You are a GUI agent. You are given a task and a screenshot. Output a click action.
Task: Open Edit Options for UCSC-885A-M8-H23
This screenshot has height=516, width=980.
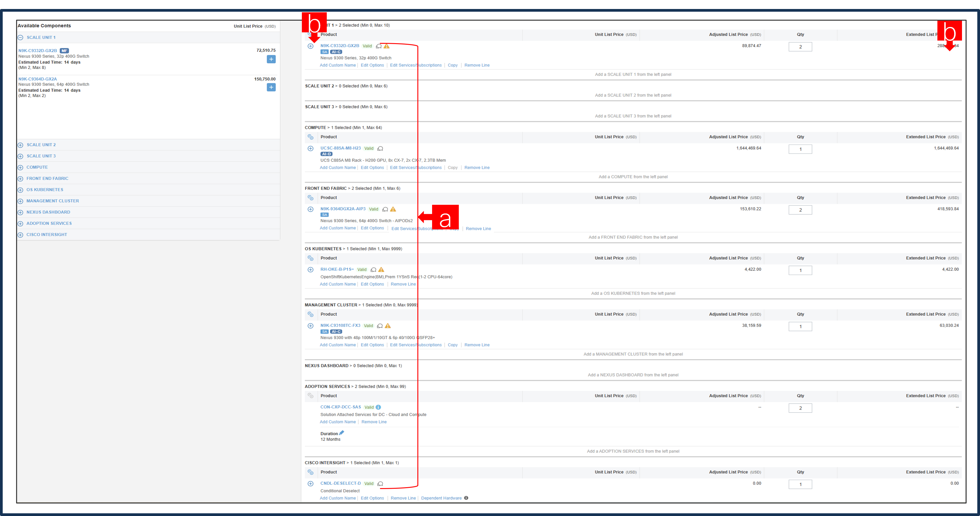coord(372,167)
